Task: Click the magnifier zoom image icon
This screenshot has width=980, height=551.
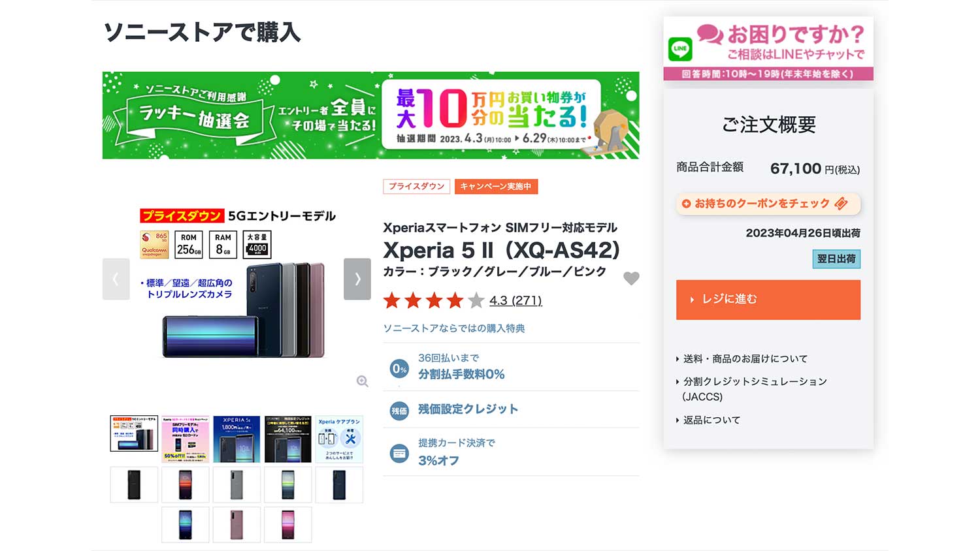Action: point(363,381)
